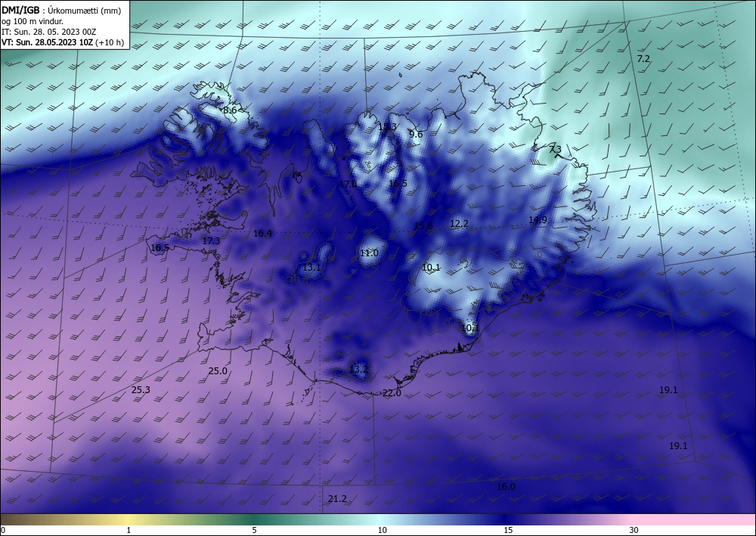This screenshot has height=536, width=756.
Task: Click the 30 tick on the color scale
Action: coord(634,530)
